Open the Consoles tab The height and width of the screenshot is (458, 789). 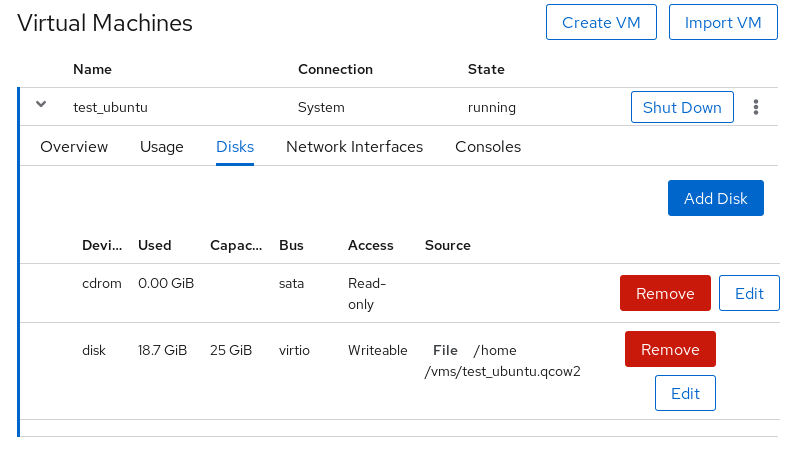(x=488, y=147)
